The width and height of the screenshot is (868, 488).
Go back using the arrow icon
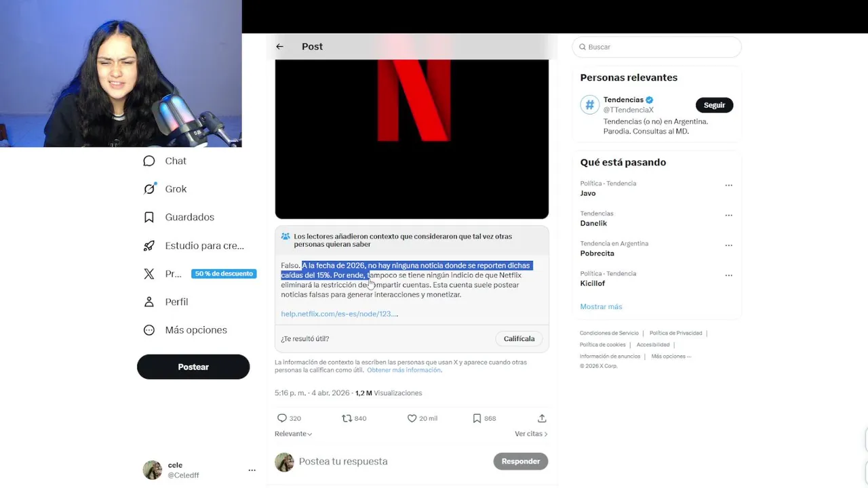279,47
